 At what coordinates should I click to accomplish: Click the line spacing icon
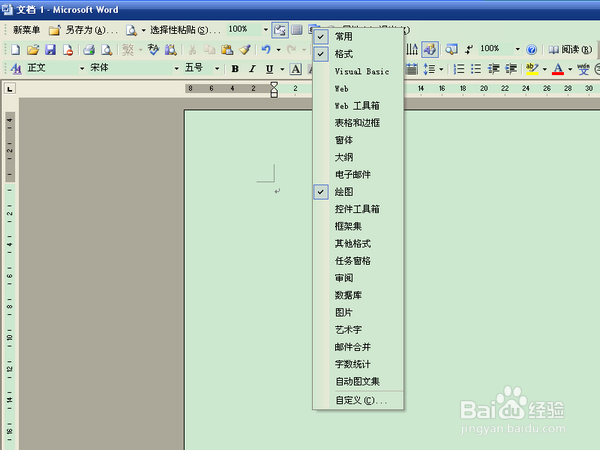point(429,69)
